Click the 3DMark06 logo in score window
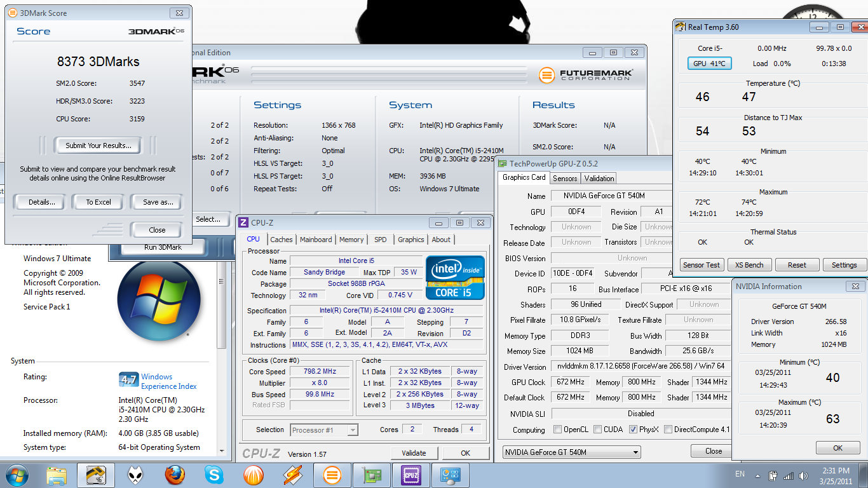The image size is (868, 488). point(156,31)
